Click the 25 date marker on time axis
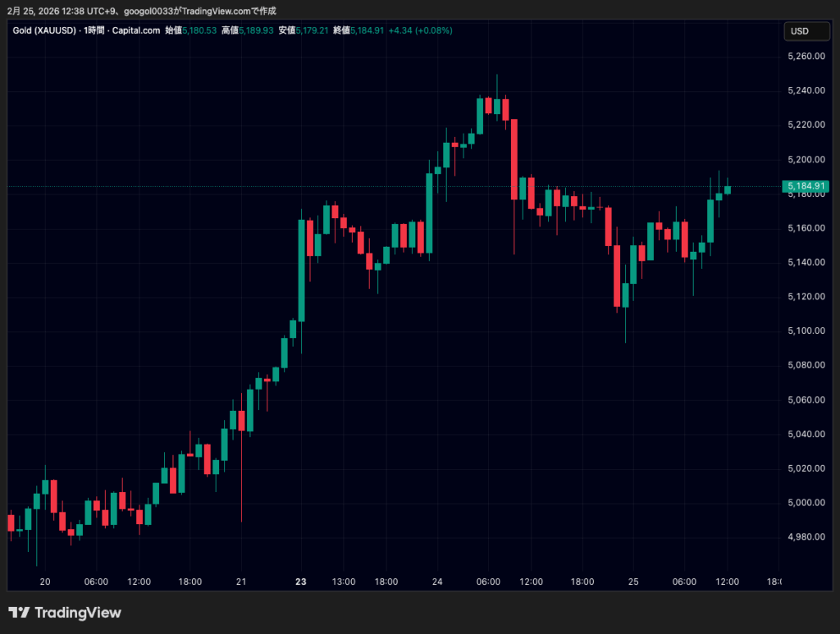The height and width of the screenshot is (634, 840). pos(633,582)
